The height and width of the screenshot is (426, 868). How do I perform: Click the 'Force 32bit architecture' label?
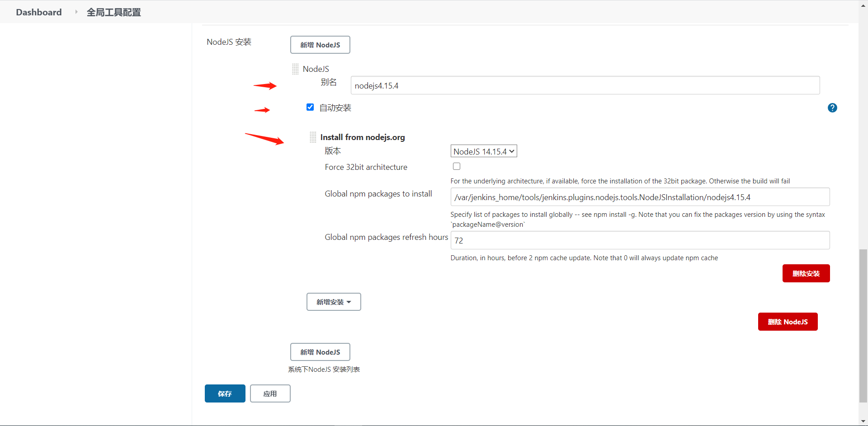(x=366, y=167)
